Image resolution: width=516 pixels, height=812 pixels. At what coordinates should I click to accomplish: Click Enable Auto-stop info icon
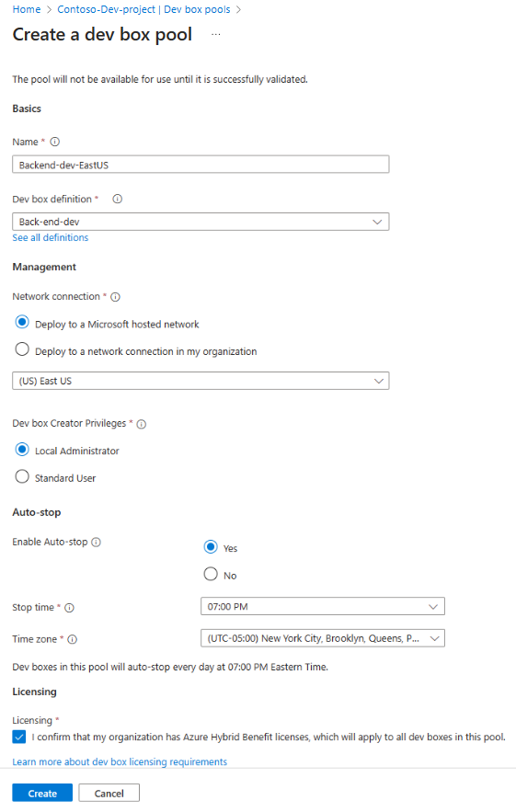96,542
